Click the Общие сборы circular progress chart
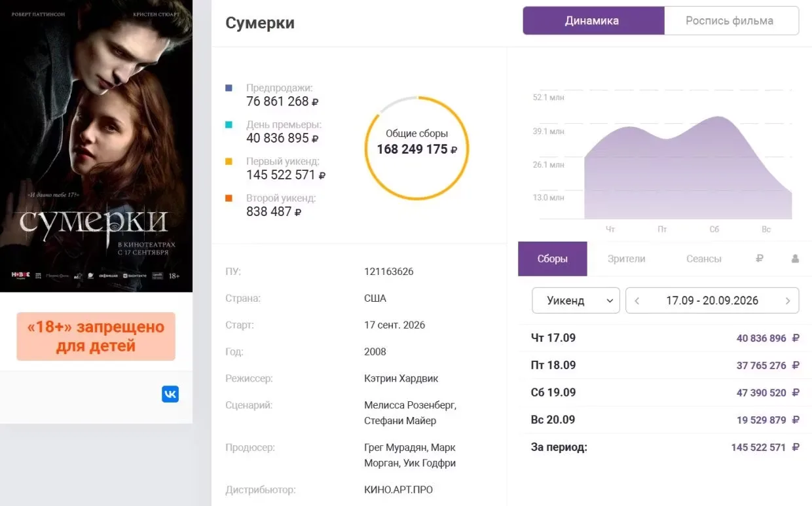Screen dimensions: 812x506 coord(417,148)
